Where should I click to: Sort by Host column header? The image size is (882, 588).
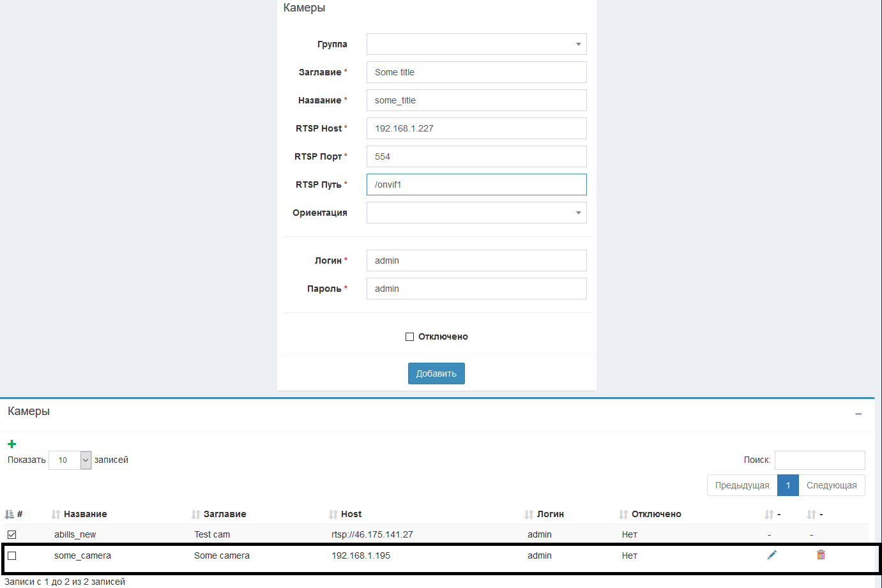pyautogui.click(x=351, y=514)
